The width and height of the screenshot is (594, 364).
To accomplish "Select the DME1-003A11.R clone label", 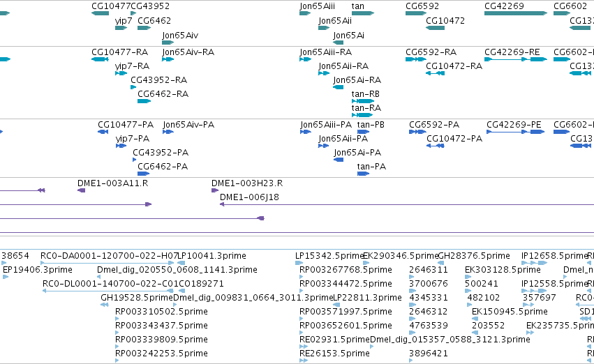I will tap(113, 183).
